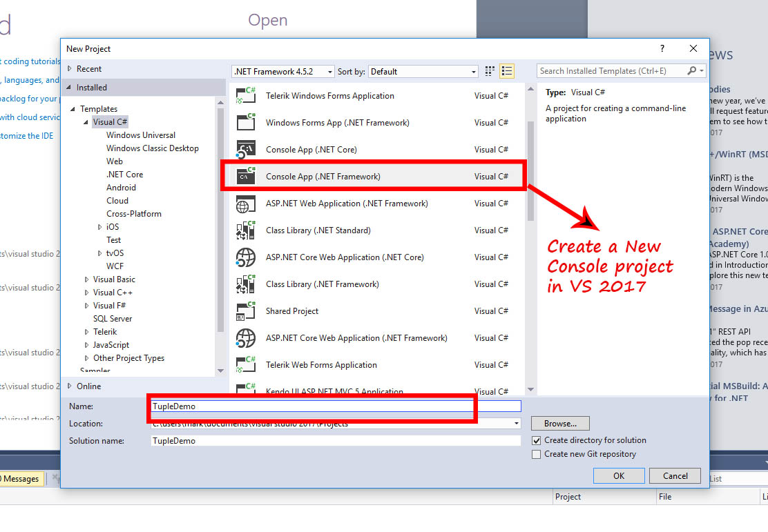This screenshot has width=768, height=532.
Task: Click the Console App (.NET Framework) icon
Action: coord(246,176)
